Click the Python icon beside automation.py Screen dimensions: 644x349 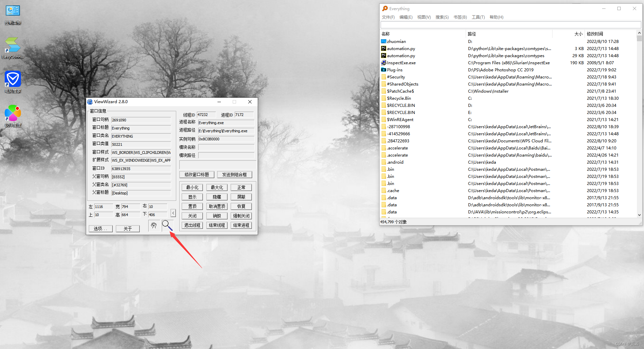click(x=384, y=48)
